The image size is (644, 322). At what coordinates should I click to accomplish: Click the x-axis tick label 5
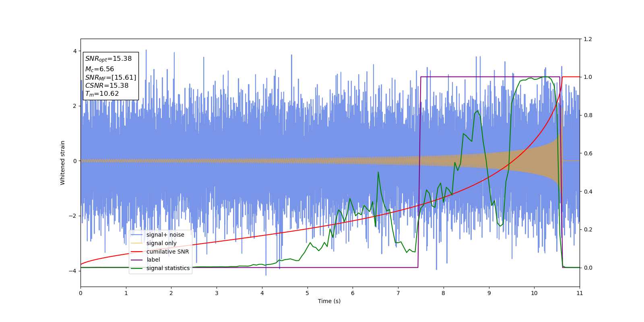point(308,293)
